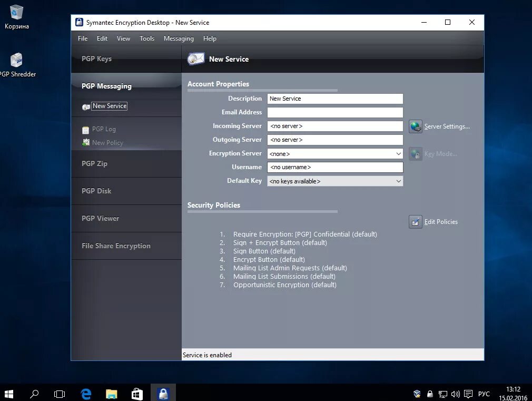This screenshot has height=401, width=532.
Task: Select the PGP Keys sidebar section
Action: coord(126,58)
